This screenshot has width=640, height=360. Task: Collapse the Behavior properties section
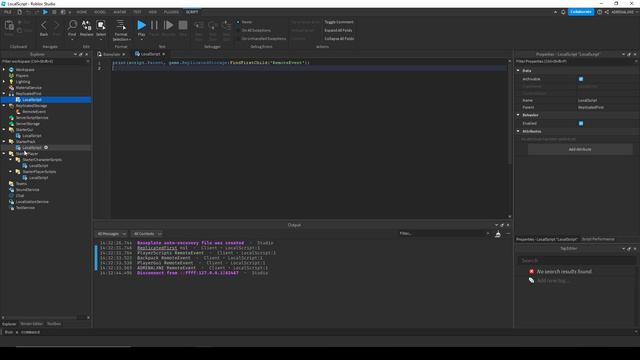click(x=518, y=115)
